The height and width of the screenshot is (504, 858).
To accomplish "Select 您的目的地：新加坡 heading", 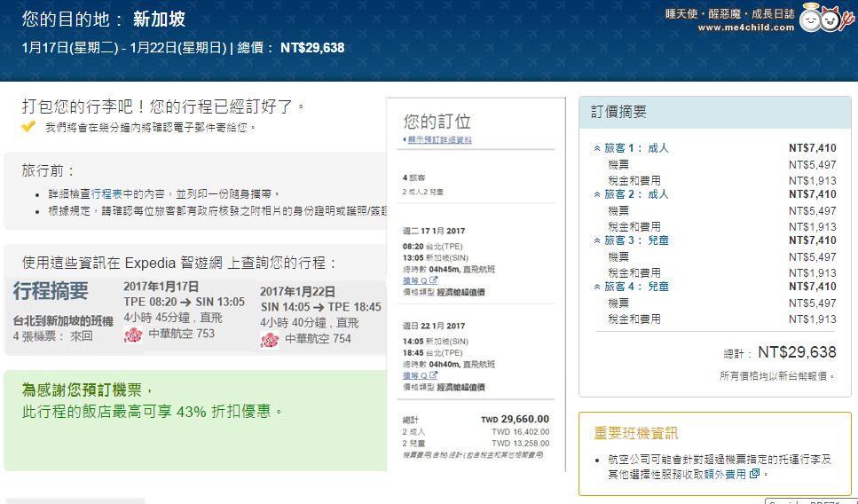I will coord(104,20).
